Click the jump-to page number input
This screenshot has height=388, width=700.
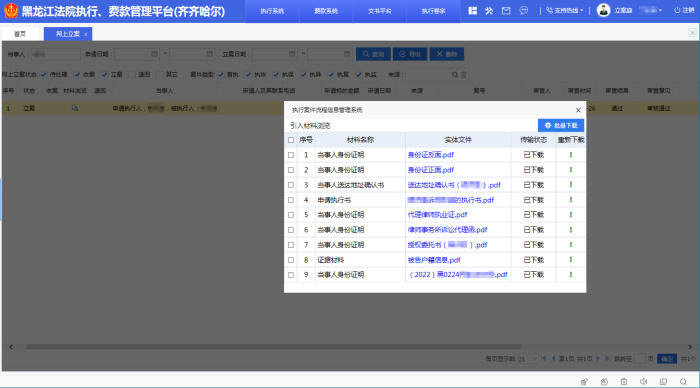(640, 359)
